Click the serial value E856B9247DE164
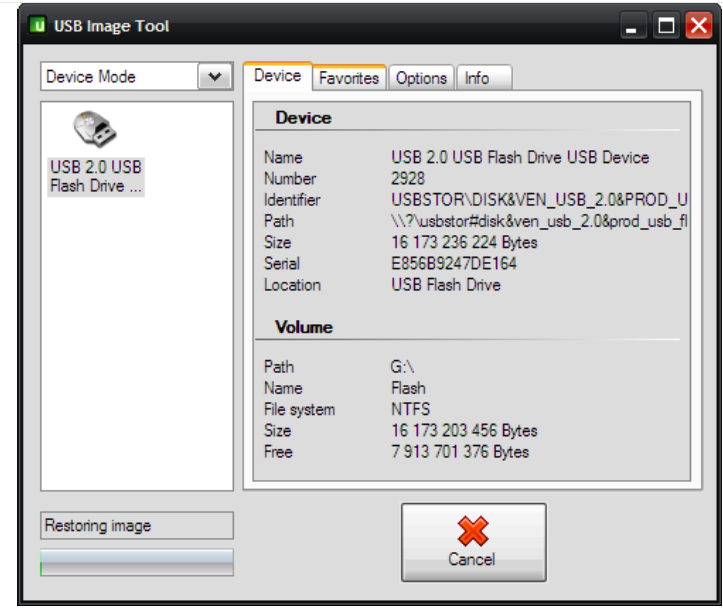This screenshot has width=723, height=609. coord(454,264)
